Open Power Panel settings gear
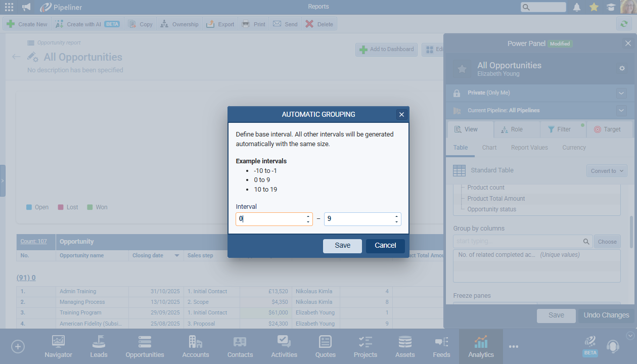The image size is (637, 364). [x=622, y=69]
